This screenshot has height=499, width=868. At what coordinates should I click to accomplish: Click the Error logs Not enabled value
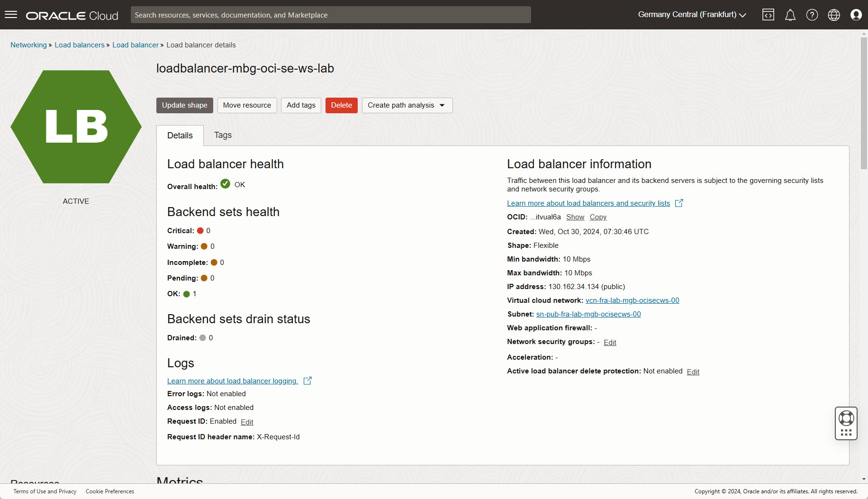pyautogui.click(x=226, y=394)
